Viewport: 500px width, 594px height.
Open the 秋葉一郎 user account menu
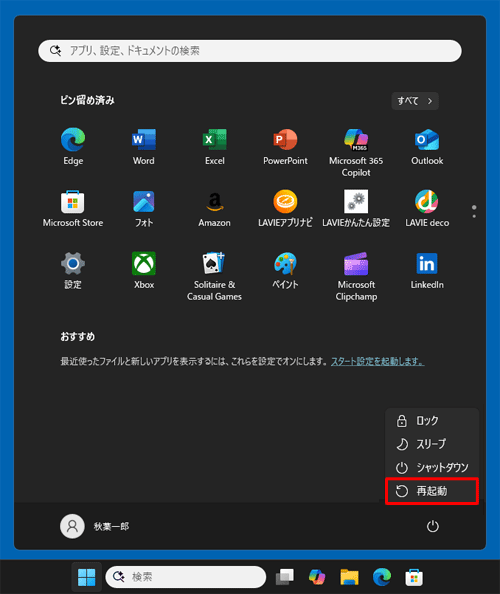click(95, 526)
